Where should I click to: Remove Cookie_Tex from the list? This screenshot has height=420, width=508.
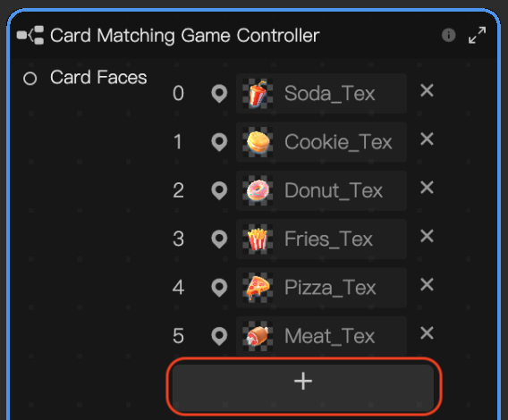427,139
